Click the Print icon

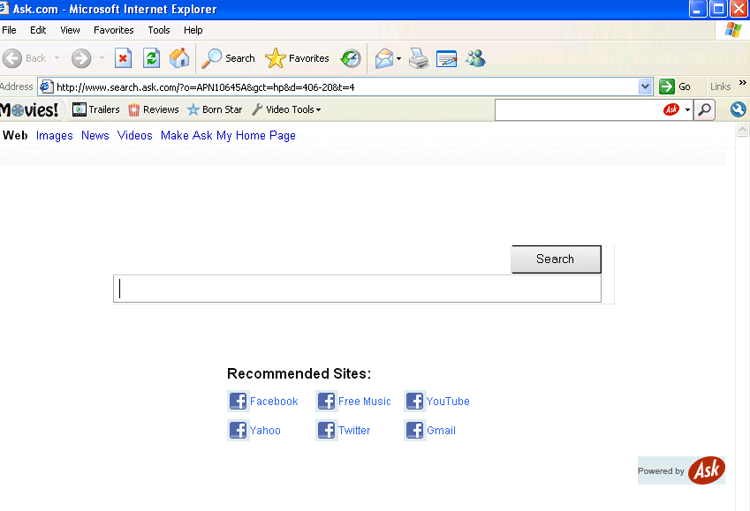click(x=419, y=58)
